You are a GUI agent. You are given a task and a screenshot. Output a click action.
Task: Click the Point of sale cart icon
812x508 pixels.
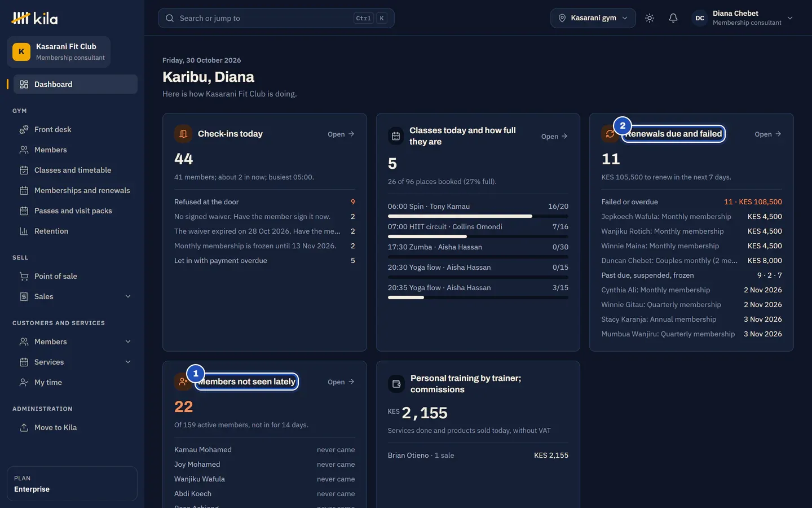point(24,277)
